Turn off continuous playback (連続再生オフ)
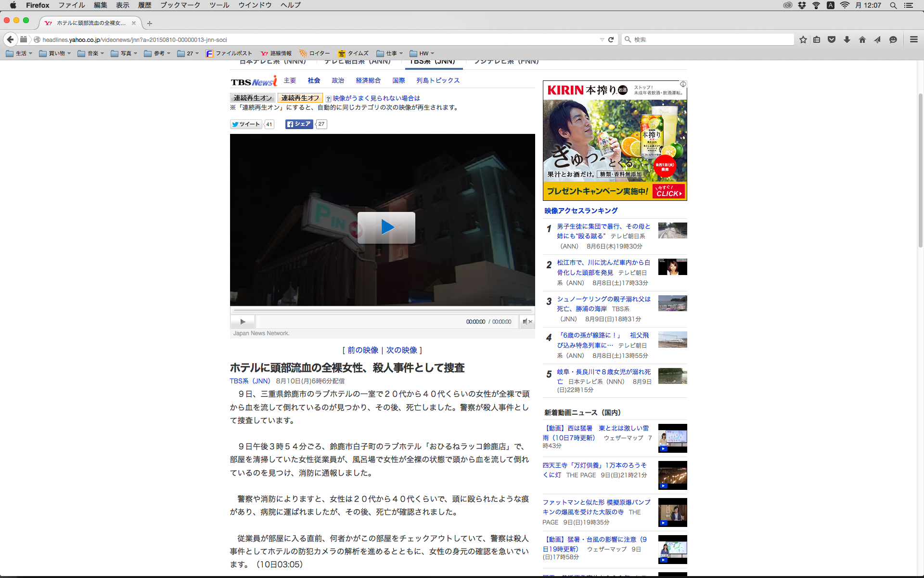 300,98
